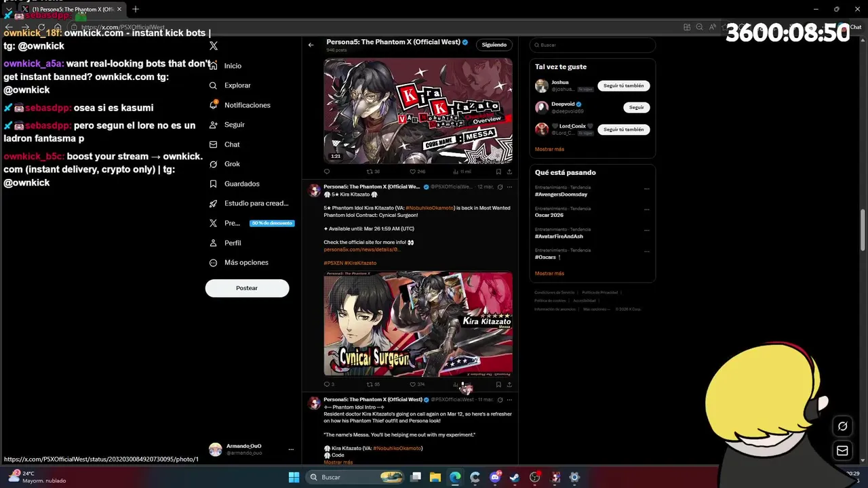Open Chat in the sidebar

click(x=224, y=144)
